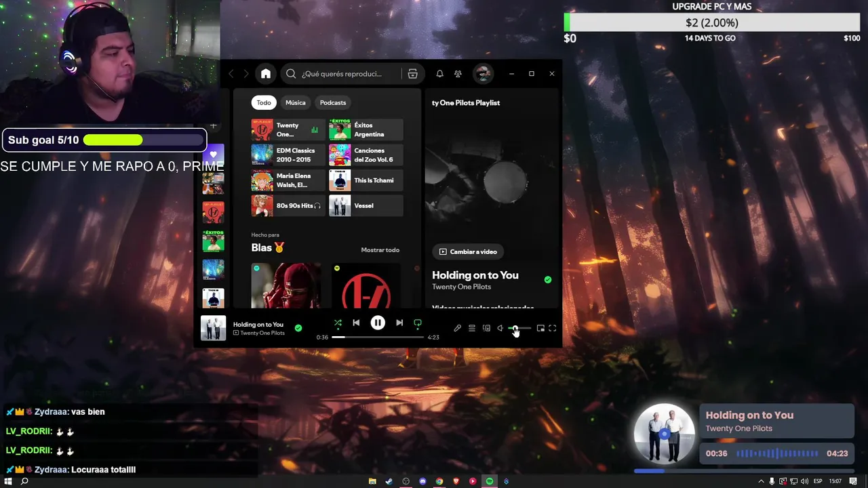Open the play queue icon
This screenshot has height=488, width=868.
472,328
